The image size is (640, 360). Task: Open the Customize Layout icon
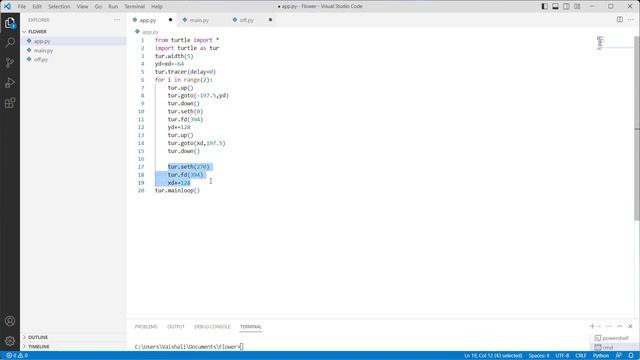click(577, 7)
